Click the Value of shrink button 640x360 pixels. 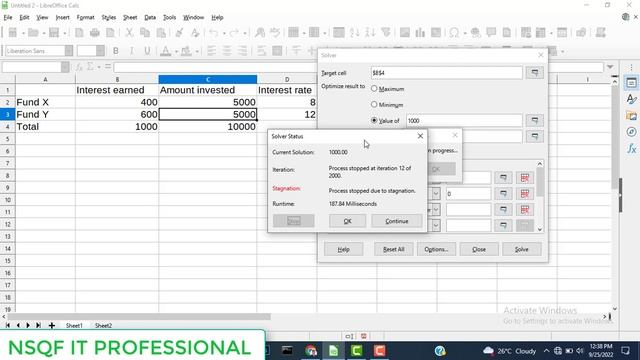(534, 120)
